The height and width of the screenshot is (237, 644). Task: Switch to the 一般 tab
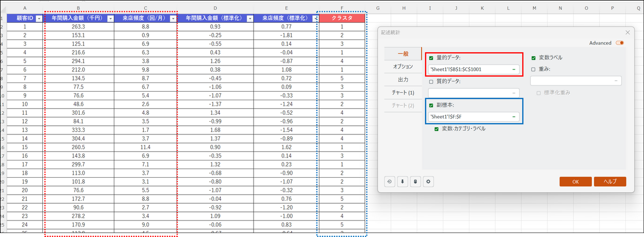pyautogui.click(x=403, y=54)
